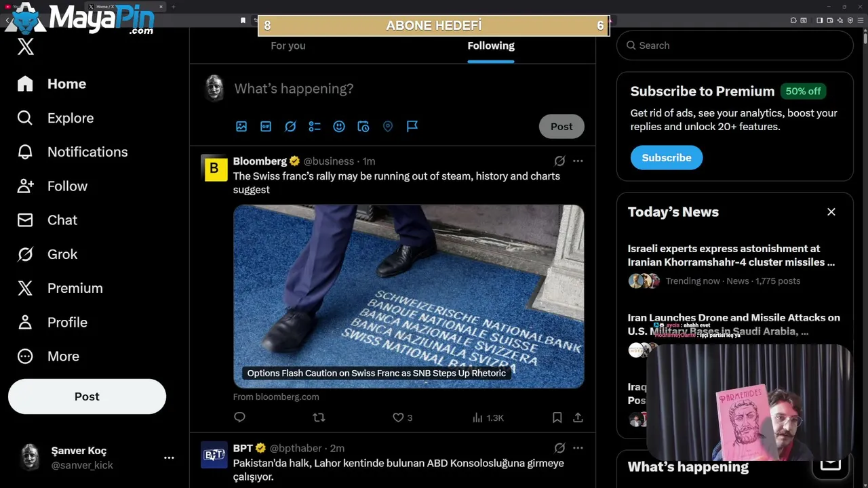Click the BPT post text about Lahor

(x=399, y=470)
